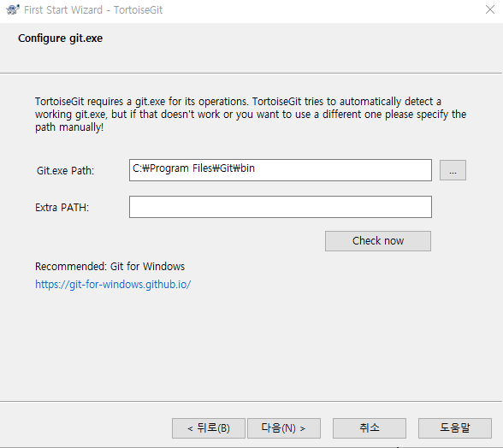Continue with the 다음(N) button

pyautogui.click(x=284, y=428)
